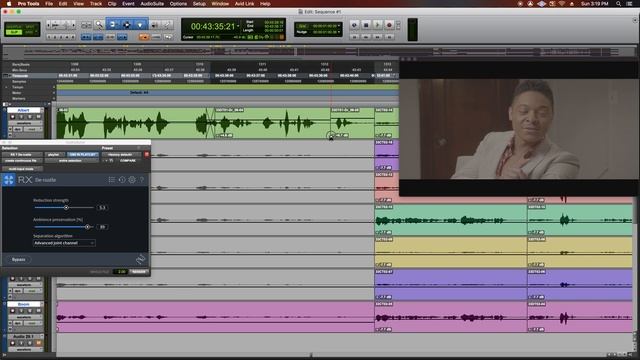Click the clip fade handle under cursor
The height and width of the screenshot is (360, 640).
(x=331, y=136)
